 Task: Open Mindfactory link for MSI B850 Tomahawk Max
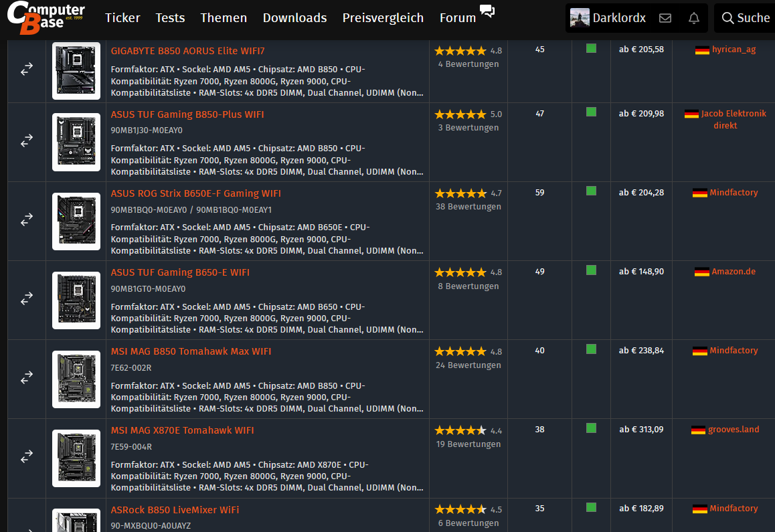pyautogui.click(x=734, y=351)
